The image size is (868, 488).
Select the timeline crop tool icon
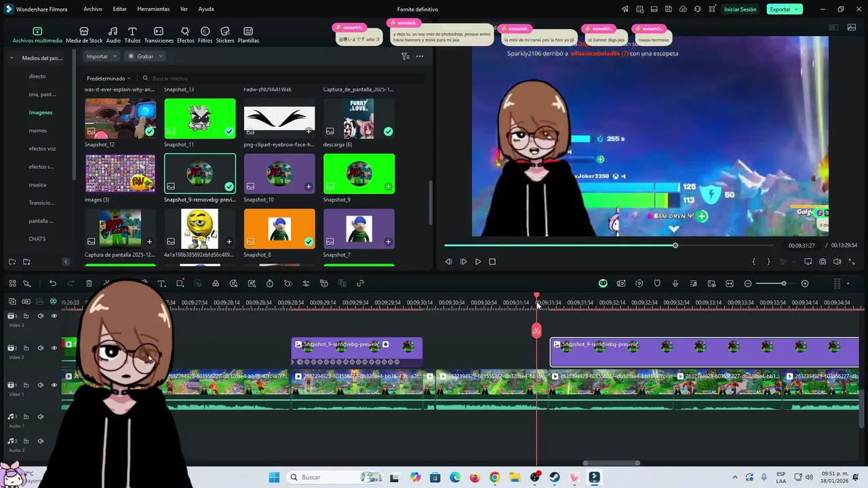(180, 283)
